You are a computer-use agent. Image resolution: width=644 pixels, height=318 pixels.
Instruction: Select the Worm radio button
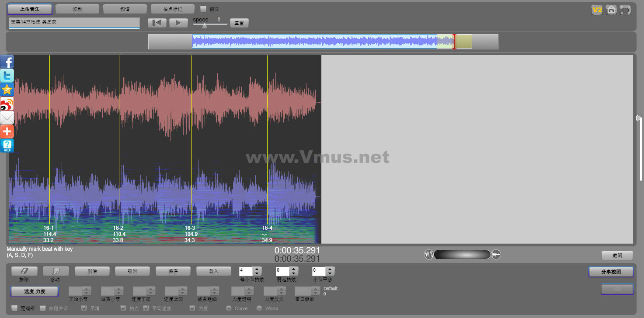coord(259,308)
